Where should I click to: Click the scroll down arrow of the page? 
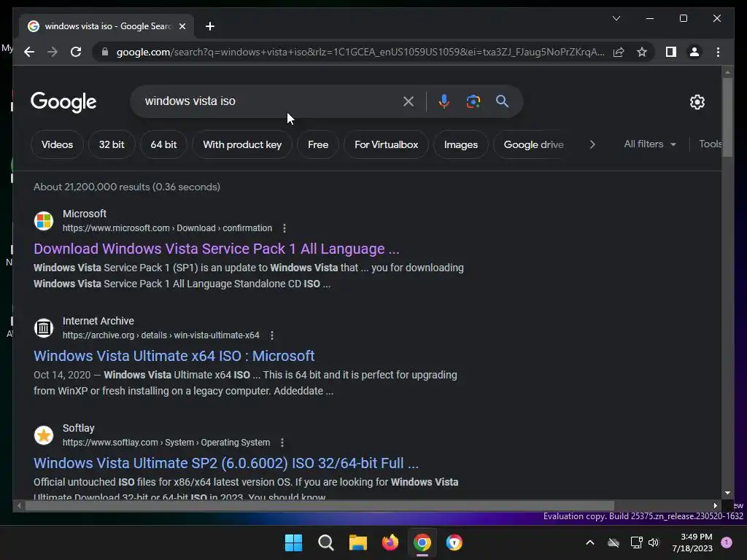727,494
